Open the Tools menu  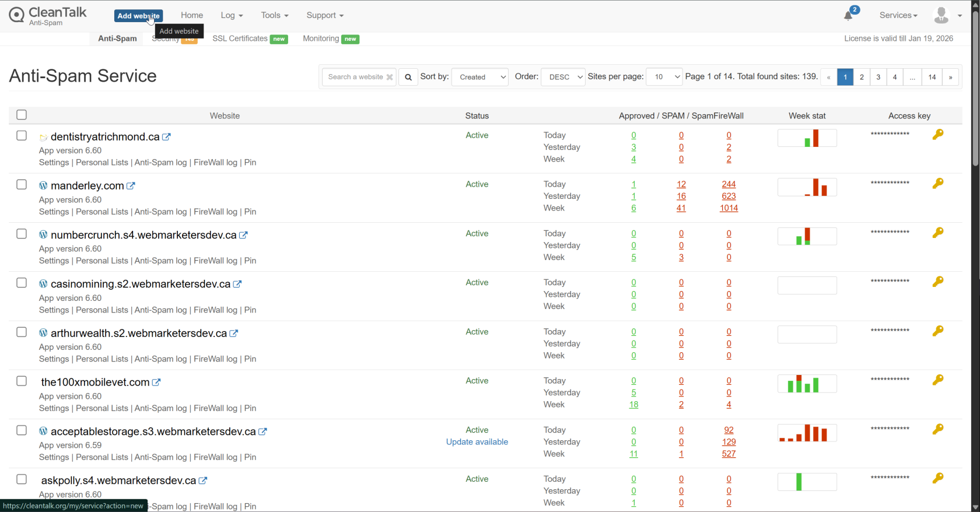tap(274, 15)
